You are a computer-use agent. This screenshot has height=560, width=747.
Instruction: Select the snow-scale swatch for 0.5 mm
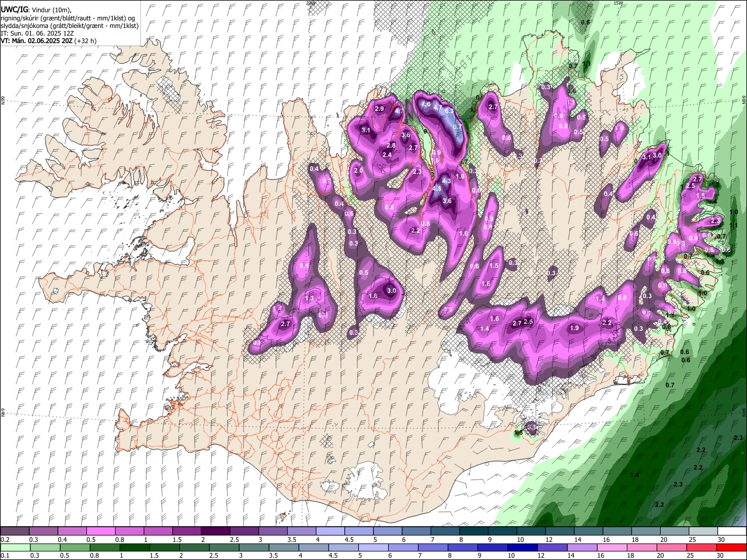pyautogui.click(x=101, y=531)
